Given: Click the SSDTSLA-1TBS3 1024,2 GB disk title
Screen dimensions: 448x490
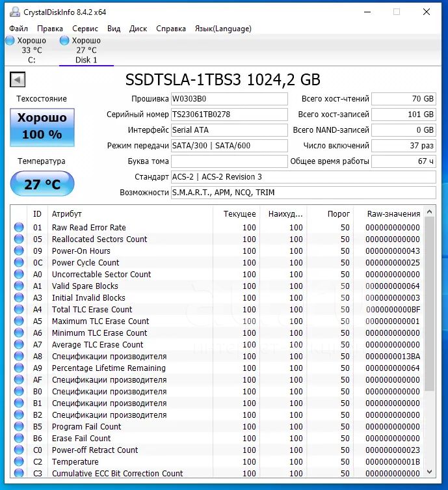Looking at the screenshot, I should [223, 79].
